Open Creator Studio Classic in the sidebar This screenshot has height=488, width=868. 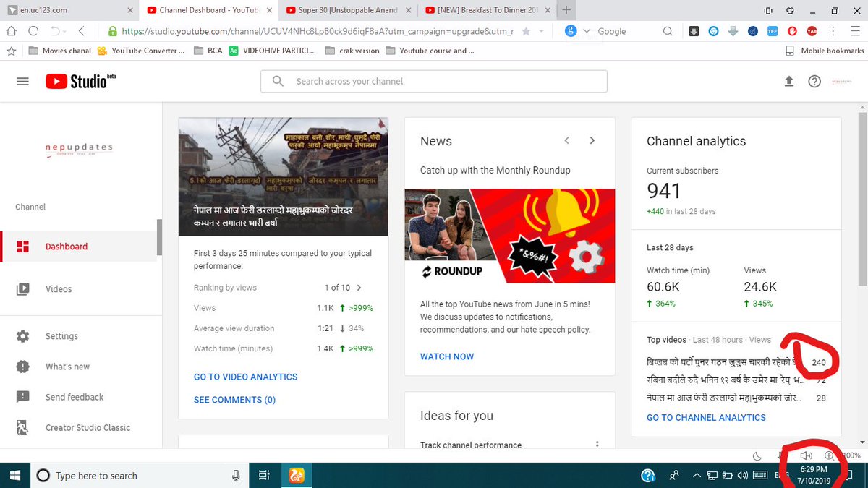point(78,427)
